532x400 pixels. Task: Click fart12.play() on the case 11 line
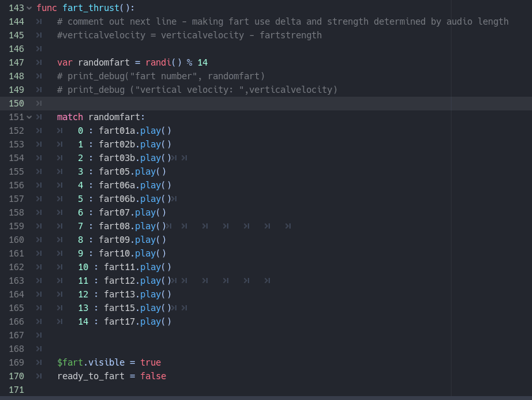point(138,281)
